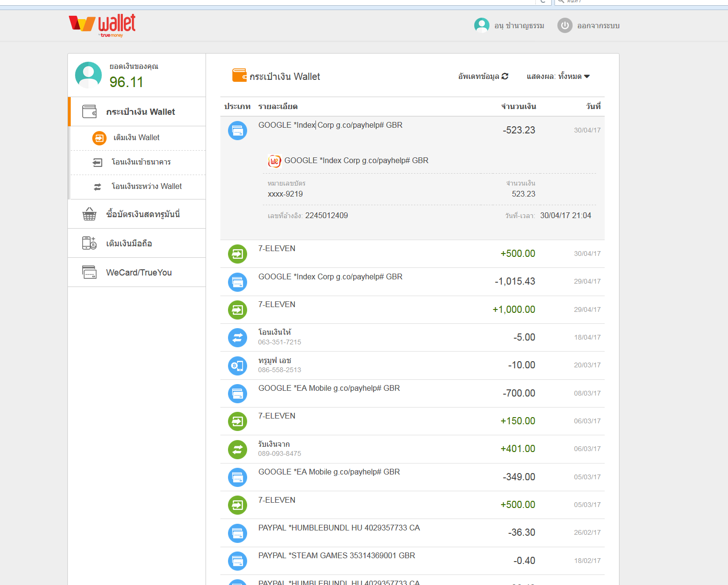
Task: Open ซื้อบัตรเงินสดทรูมันนี่ sidebar item
Action: pos(137,214)
